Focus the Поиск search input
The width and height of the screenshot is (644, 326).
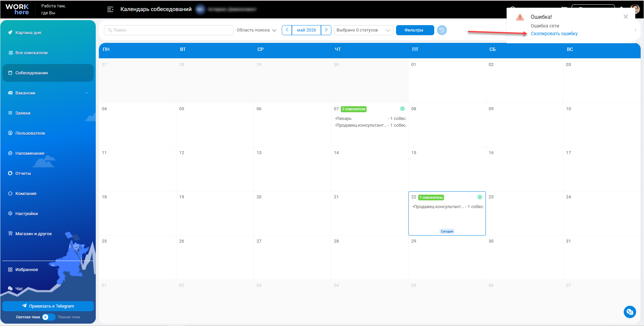169,30
